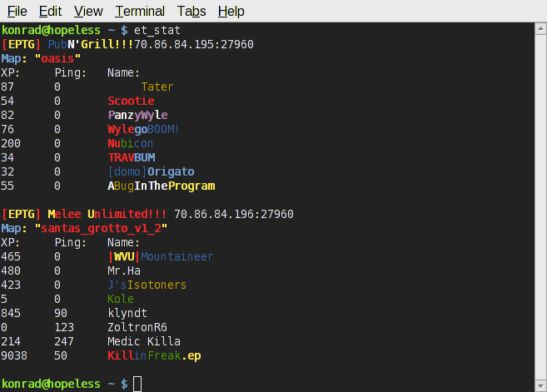
Task: Click the XP value 9038
Action: pos(15,355)
